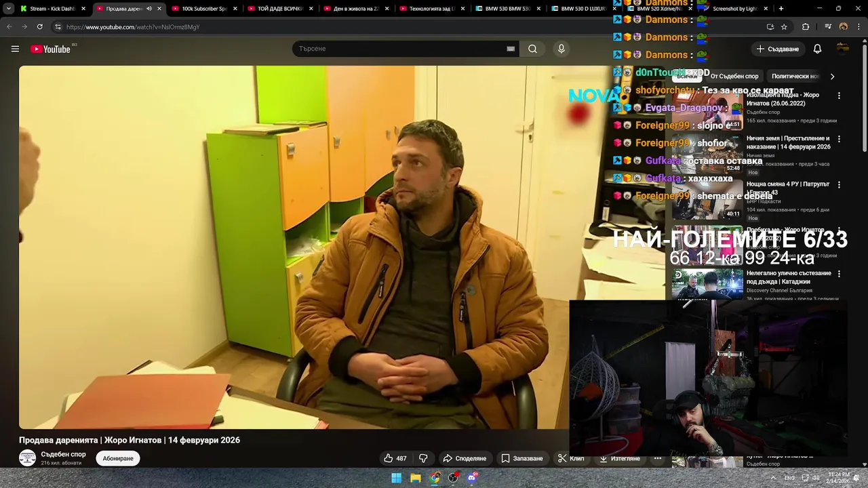This screenshot has width=868, height=488.
Task: Click the Запазване save button
Action: click(522, 458)
